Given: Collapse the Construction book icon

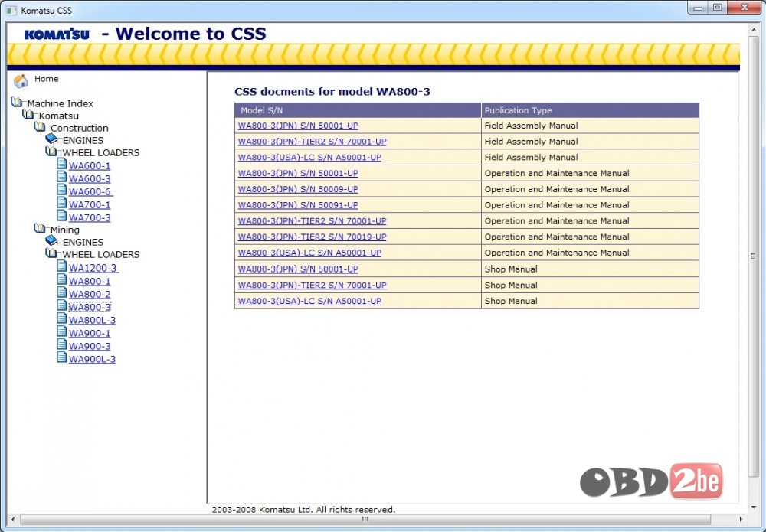Looking at the screenshot, I should tap(40, 126).
